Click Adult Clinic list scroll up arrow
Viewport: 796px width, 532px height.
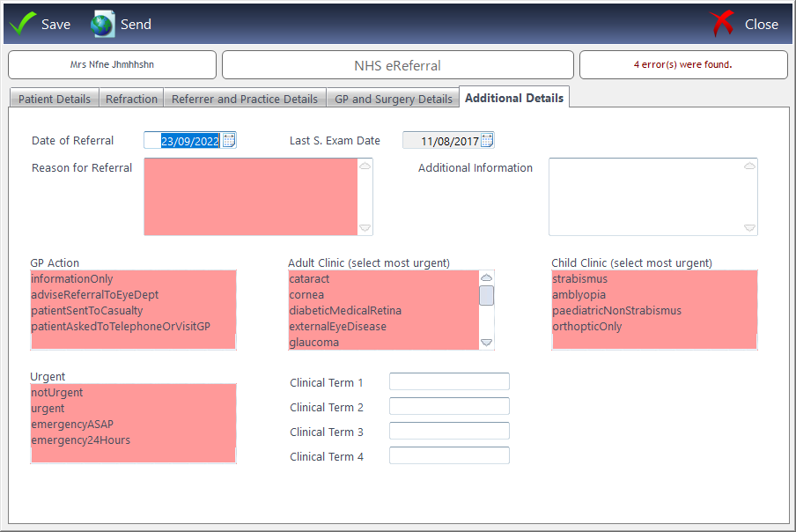486,277
